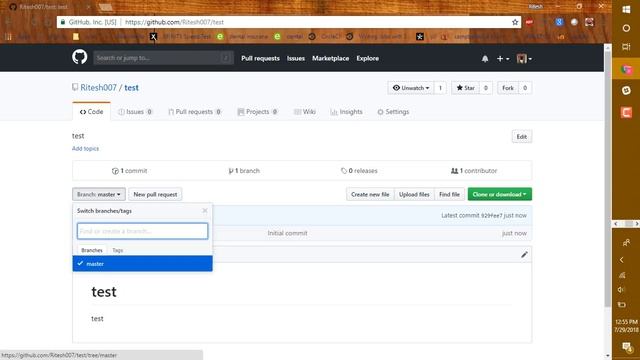Fork the repository
The image size is (640, 360).
(x=508, y=88)
